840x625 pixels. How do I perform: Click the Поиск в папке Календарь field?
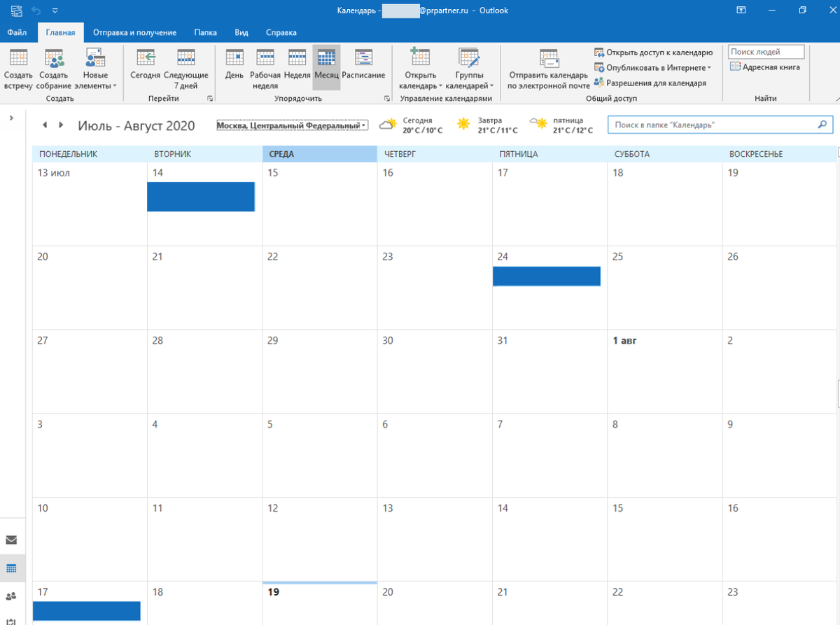click(720, 125)
